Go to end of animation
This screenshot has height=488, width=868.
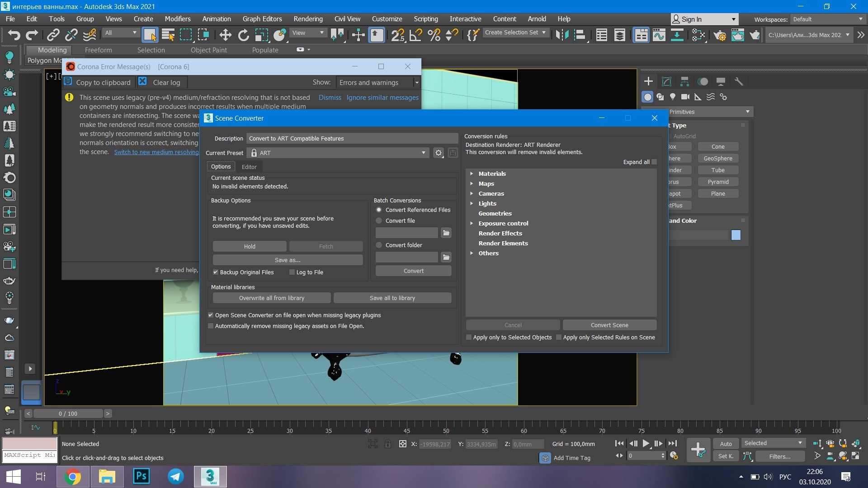673,444
